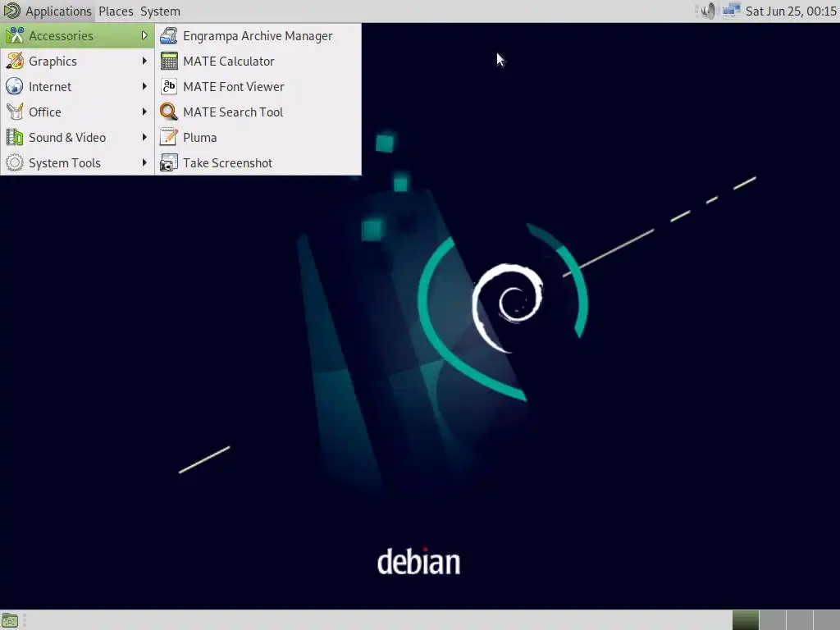Screen dimensions: 840x630
Task: Open the Places menu
Action: coord(116,11)
